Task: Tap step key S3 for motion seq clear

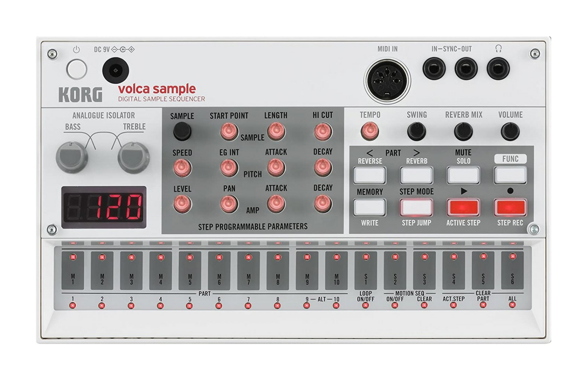Action: [424, 271]
